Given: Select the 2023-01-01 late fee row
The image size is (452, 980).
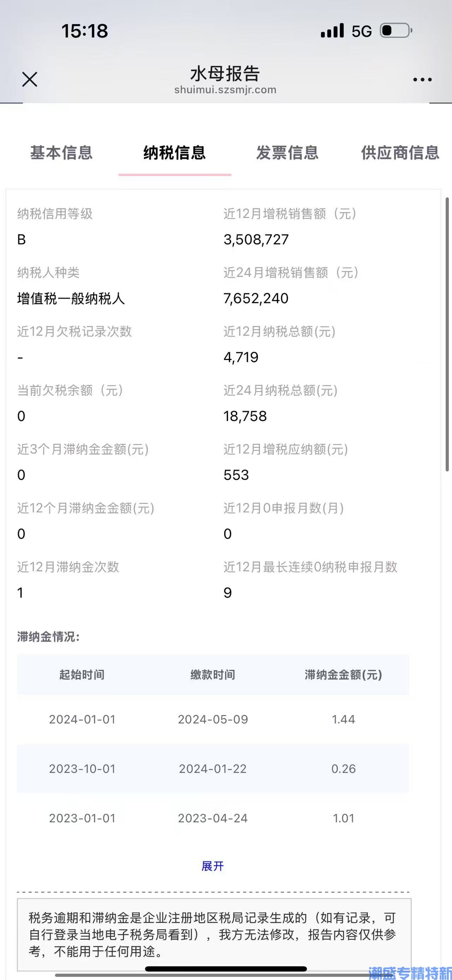Looking at the screenshot, I should pyautogui.click(x=213, y=818).
